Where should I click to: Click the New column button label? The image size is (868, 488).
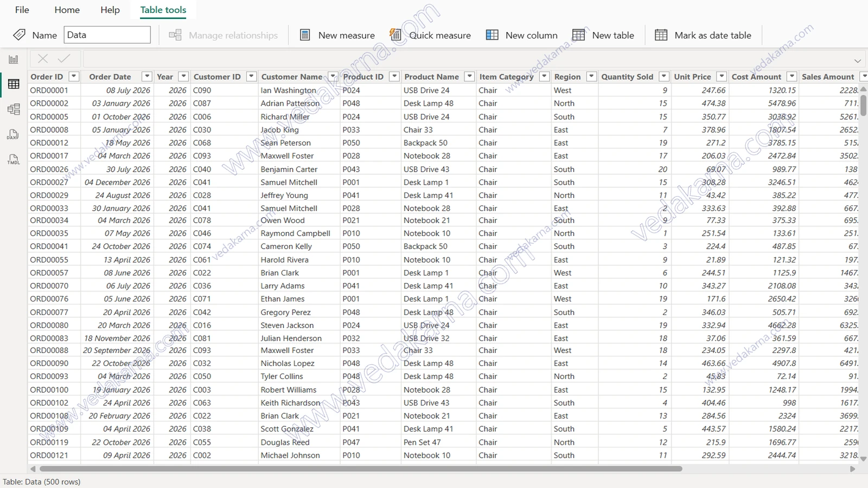coord(532,35)
